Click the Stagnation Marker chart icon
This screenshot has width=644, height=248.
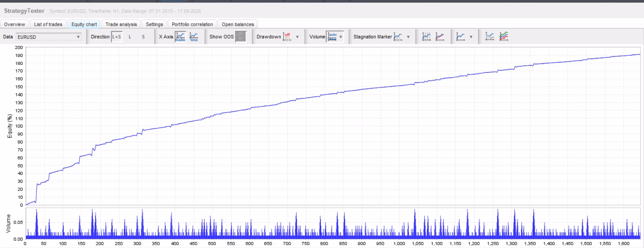pos(398,37)
